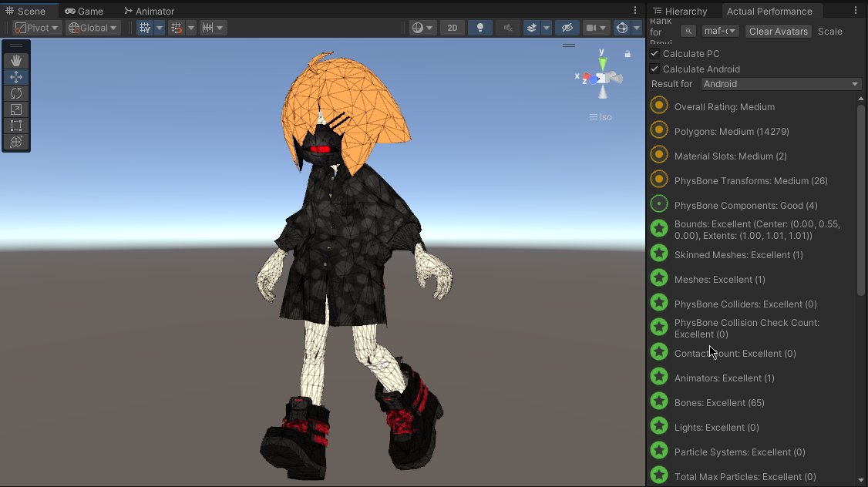
Task: Toggle scene audio mute
Action: 508,28
